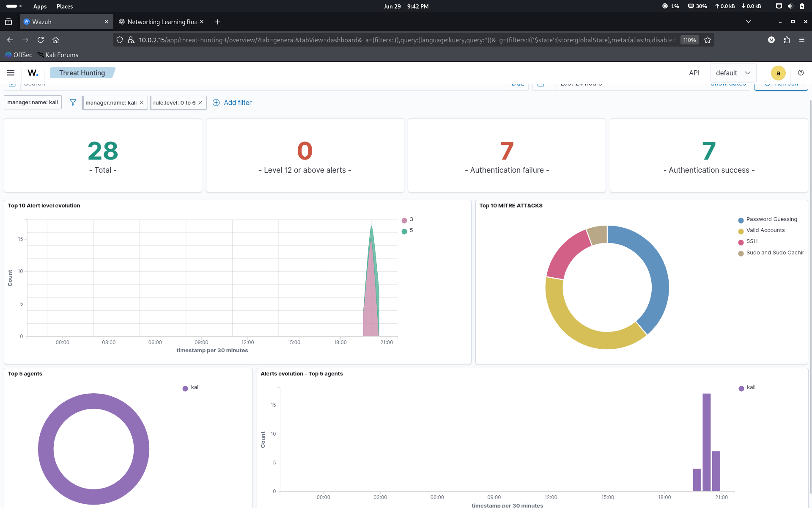
Task: Click the user avatar 'a'
Action: 778,73
